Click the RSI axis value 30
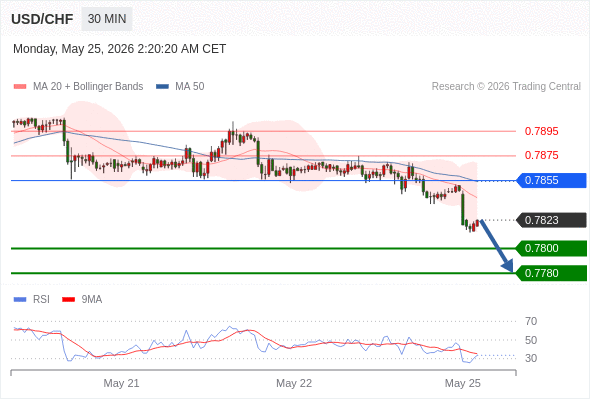Screen dimensions: 590x400 531,358
